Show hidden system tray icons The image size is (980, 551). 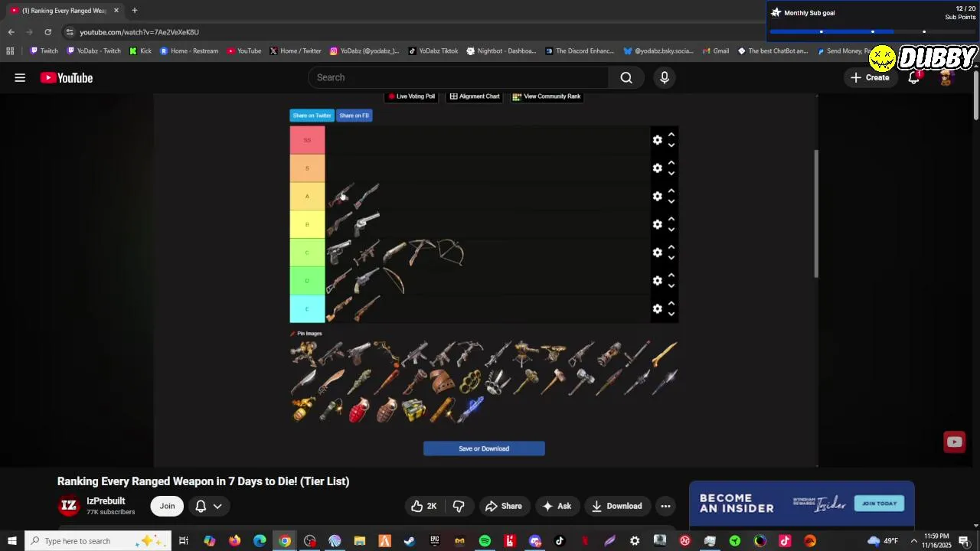(913, 541)
